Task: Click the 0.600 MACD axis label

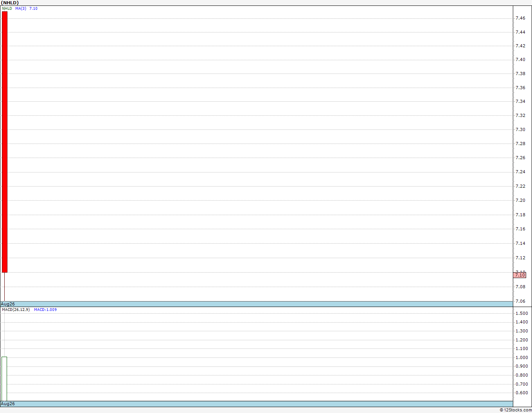Action: [x=521, y=393]
